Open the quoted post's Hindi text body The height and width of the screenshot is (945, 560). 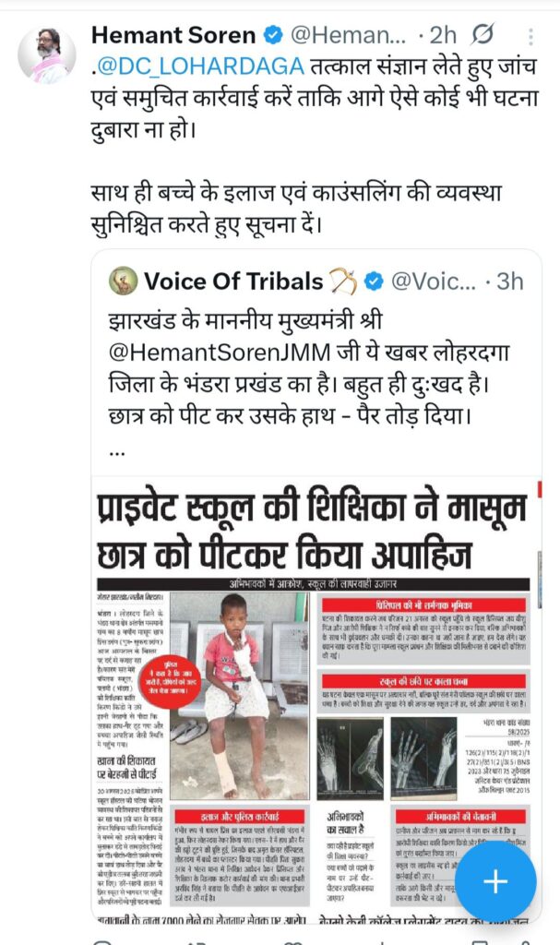click(310, 368)
